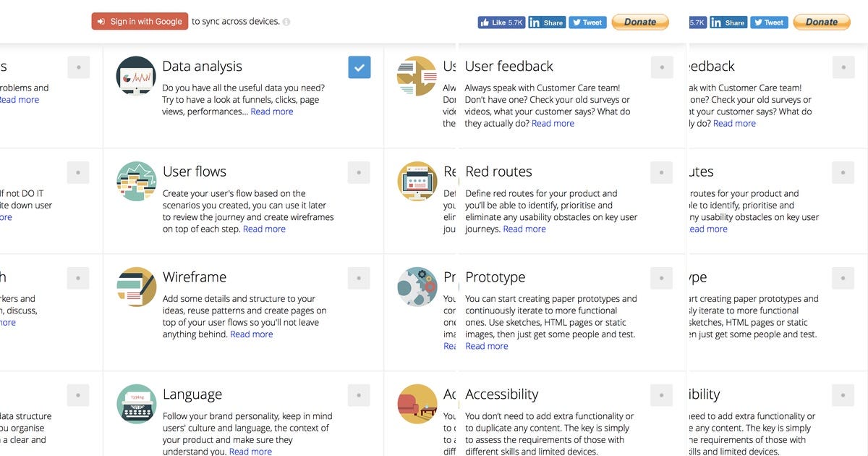This screenshot has height=456, width=868.
Task: Click the Facebook Like 5.7K button
Action: [501, 22]
